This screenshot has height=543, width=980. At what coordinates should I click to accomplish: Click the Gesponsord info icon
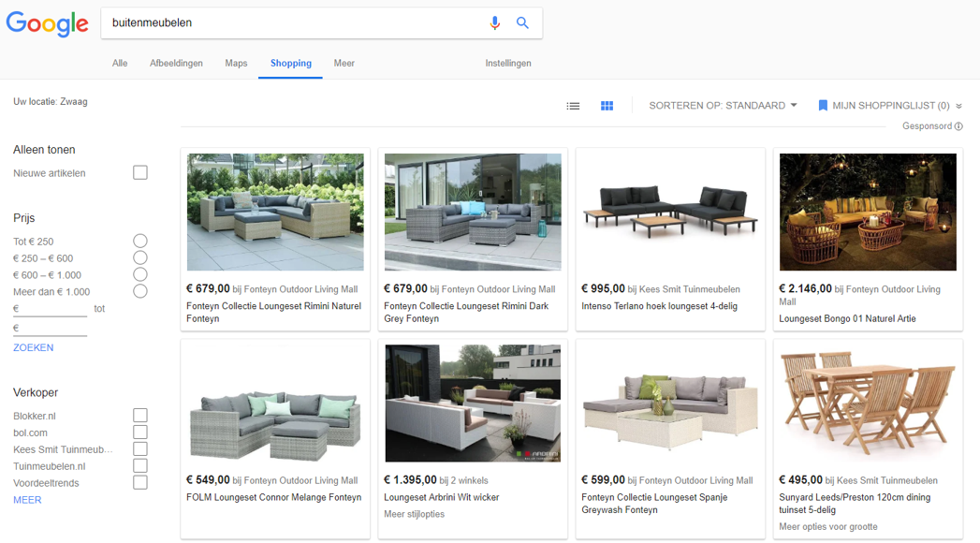(958, 126)
